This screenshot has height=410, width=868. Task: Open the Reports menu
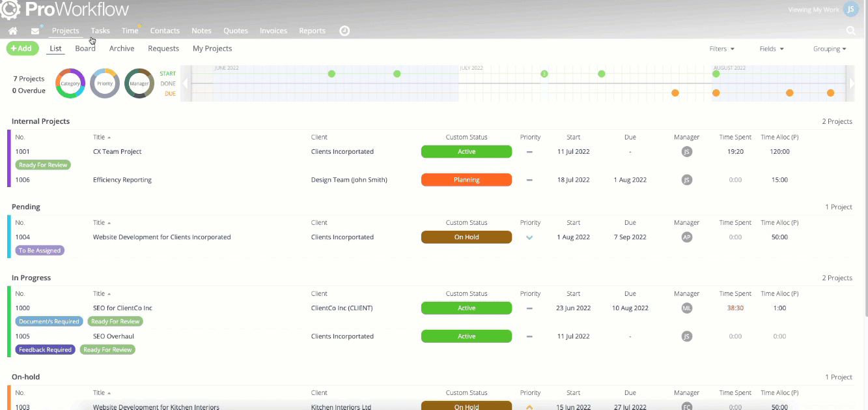pyautogui.click(x=312, y=31)
